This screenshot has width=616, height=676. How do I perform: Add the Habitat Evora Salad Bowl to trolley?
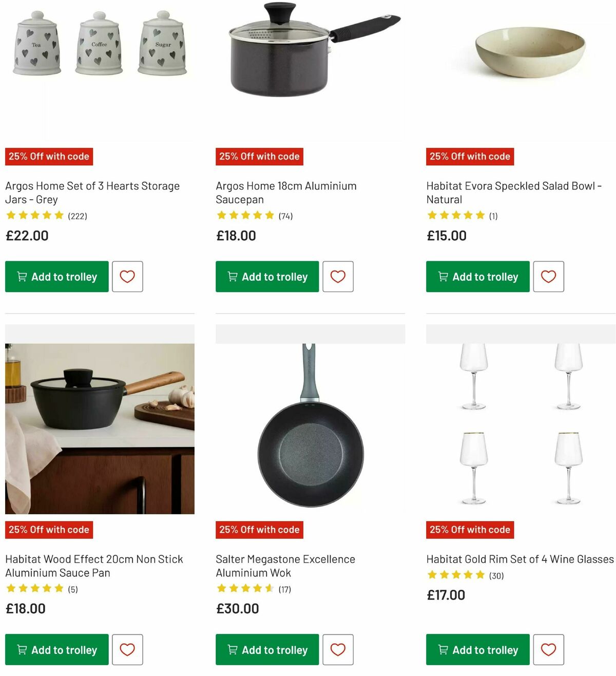pos(477,277)
